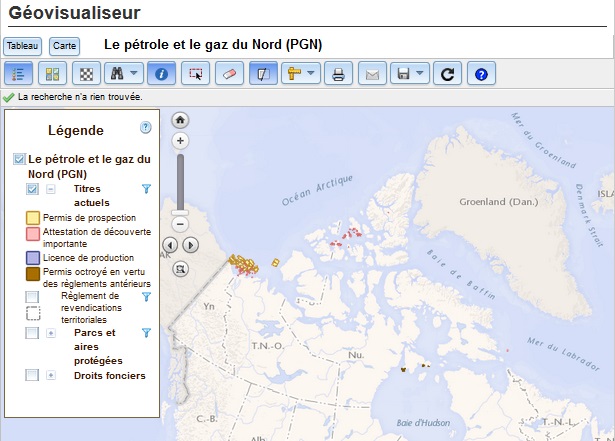Screen dimensions: 615x441
Task: Open the binoculars search dropdown arrow
Action: pos(134,73)
